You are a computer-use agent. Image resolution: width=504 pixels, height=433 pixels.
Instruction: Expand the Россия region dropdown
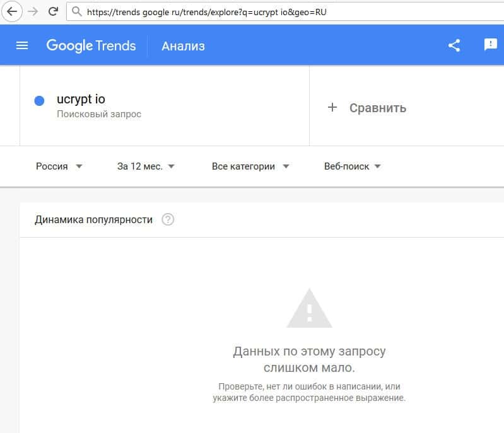coord(59,166)
